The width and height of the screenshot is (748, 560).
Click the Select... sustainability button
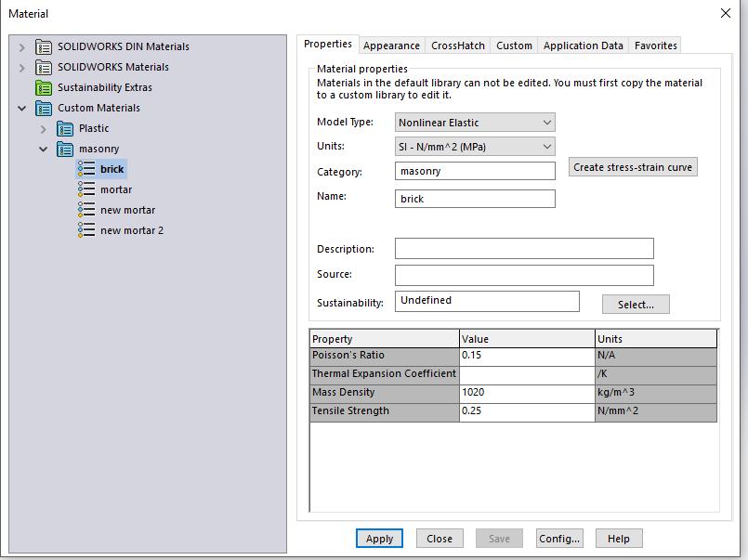coord(636,305)
